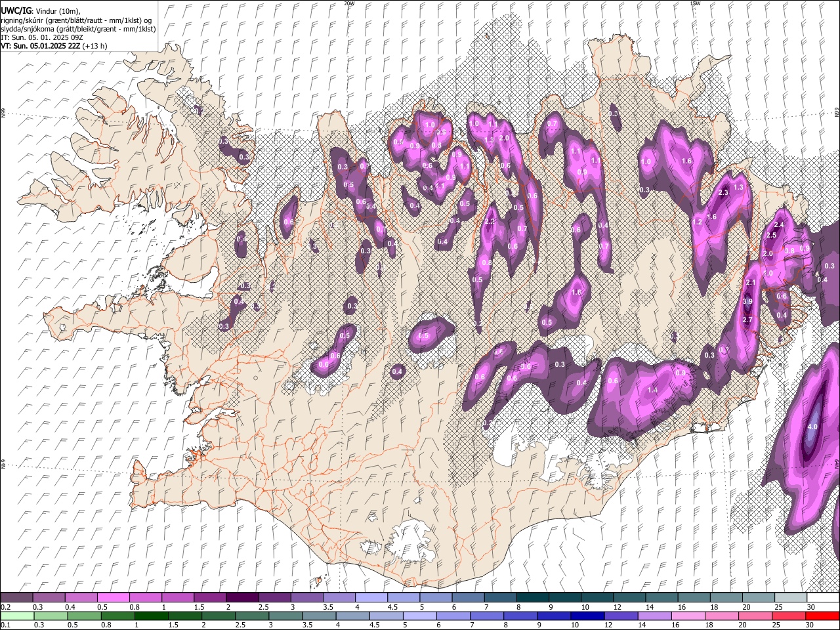Click the '2.7' precipitation value on the map
This screenshot has height=630, width=840.
[747, 320]
